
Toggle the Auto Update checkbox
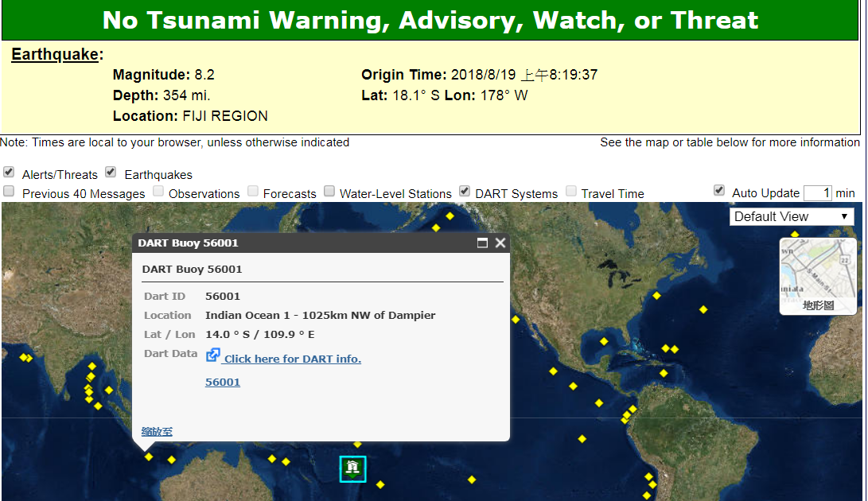[x=719, y=191]
